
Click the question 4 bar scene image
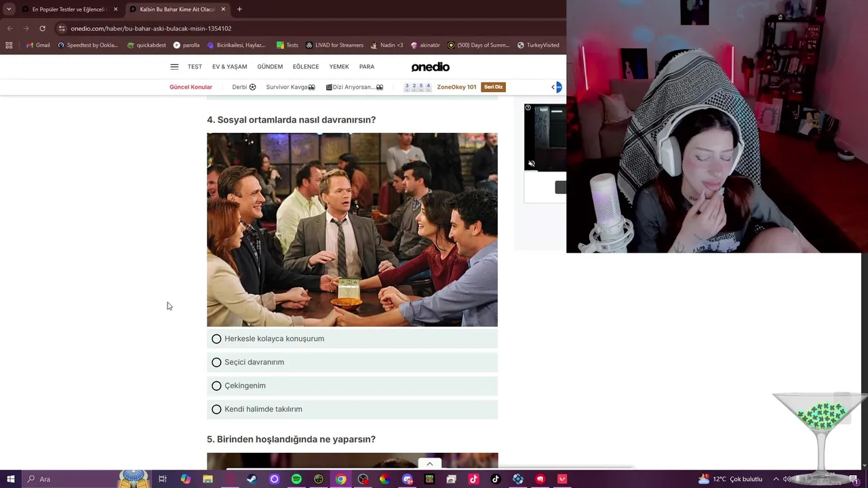point(352,230)
